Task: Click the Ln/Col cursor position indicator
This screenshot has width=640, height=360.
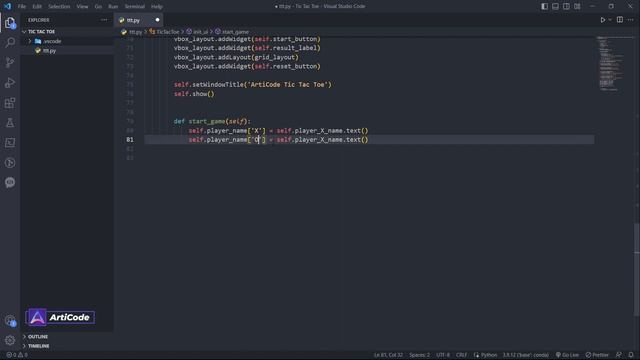Action: 388,355
